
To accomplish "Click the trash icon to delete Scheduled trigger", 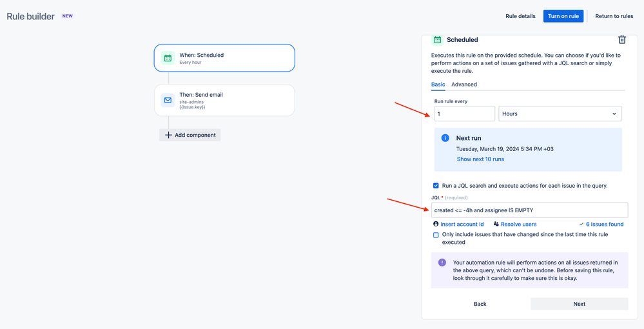I will pos(622,39).
